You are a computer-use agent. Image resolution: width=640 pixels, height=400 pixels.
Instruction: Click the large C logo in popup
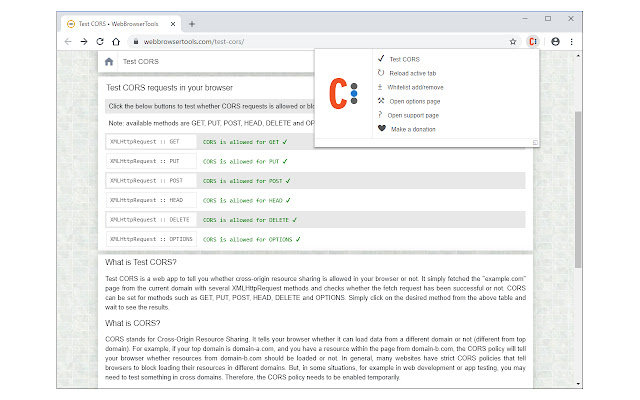[x=343, y=94]
